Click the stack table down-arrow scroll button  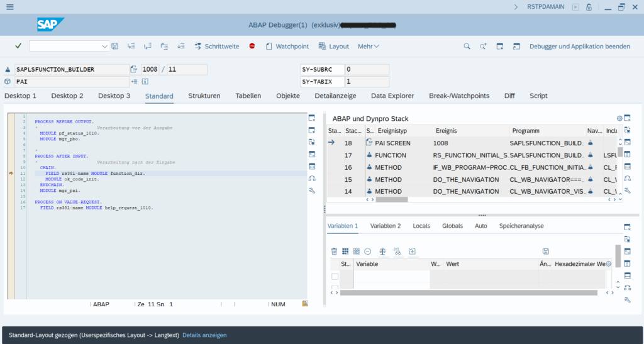coord(621,199)
